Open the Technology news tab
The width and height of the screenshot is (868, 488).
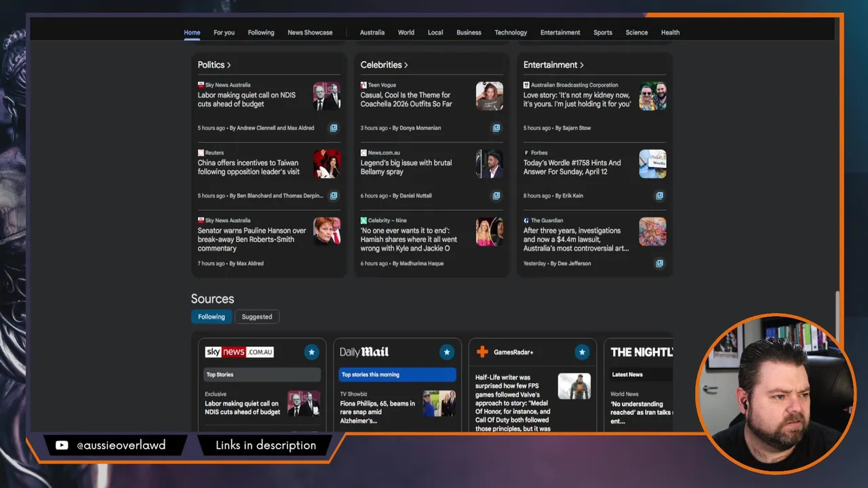coord(511,33)
